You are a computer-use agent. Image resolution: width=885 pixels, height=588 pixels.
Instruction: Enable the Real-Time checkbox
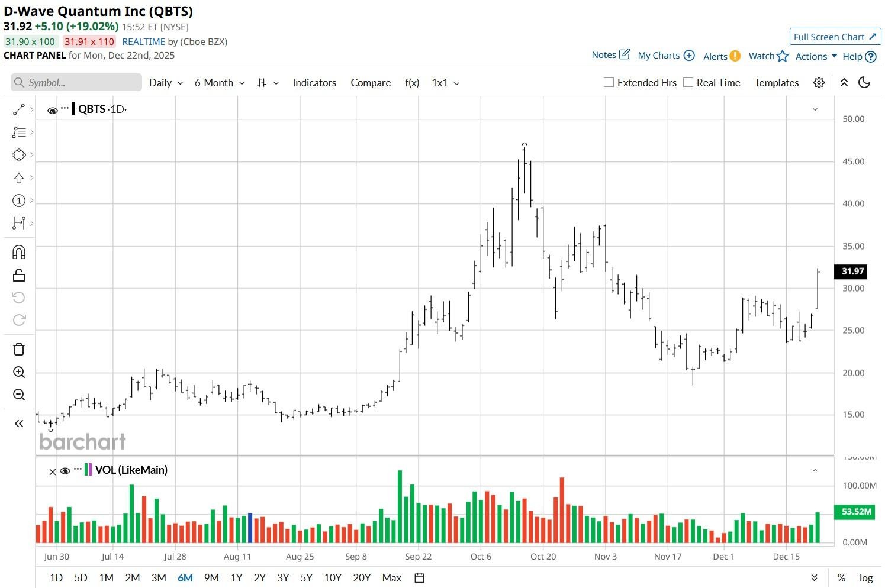tap(688, 83)
